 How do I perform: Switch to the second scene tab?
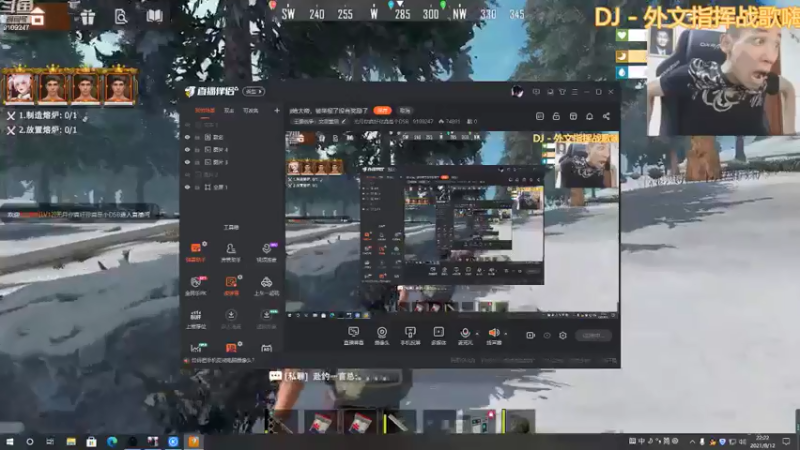229,110
